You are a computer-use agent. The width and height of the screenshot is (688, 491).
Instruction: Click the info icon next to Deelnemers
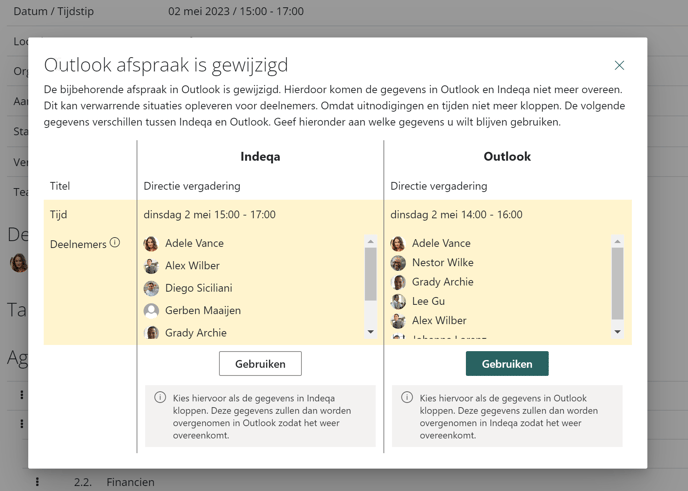pyautogui.click(x=115, y=242)
